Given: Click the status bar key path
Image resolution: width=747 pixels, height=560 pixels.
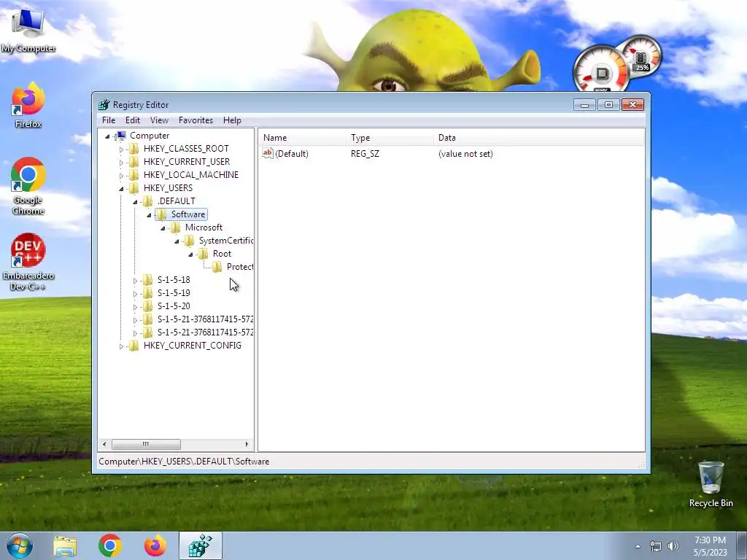Looking at the screenshot, I should [x=184, y=462].
